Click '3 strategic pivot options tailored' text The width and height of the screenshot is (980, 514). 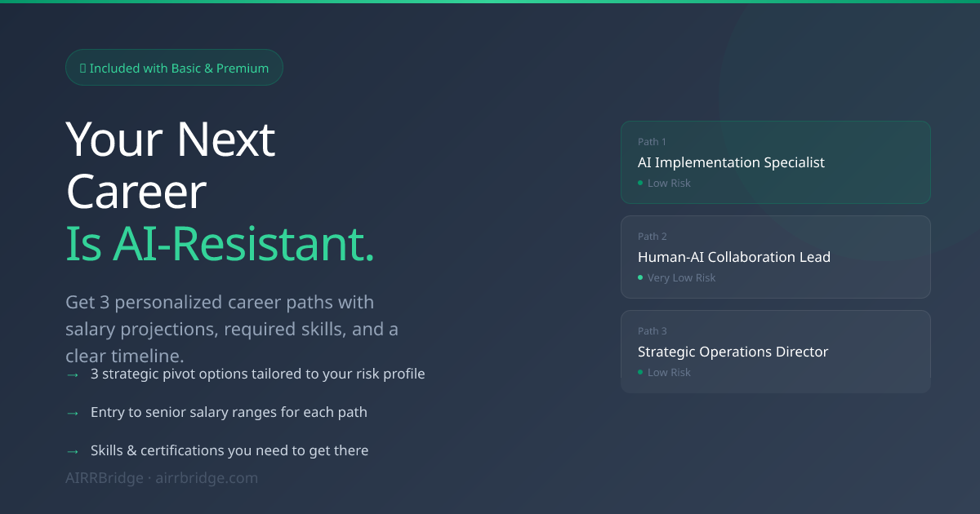(x=258, y=374)
